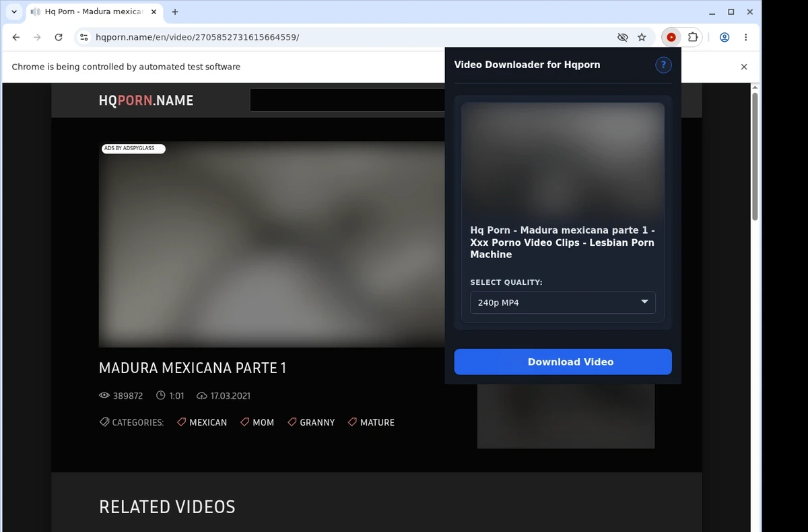The height and width of the screenshot is (532, 808).
Task: Select the Hq Porn browser tab
Action: pos(94,12)
